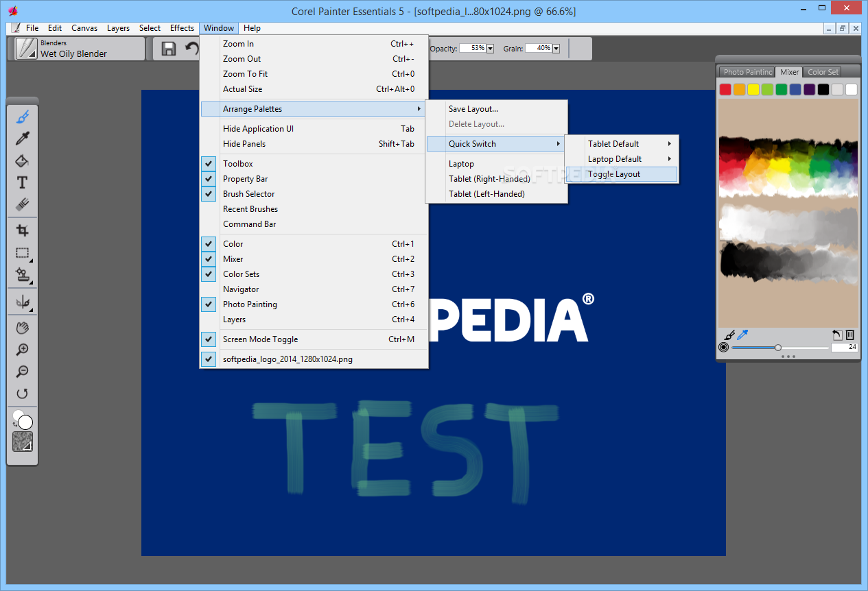Image resolution: width=868 pixels, height=591 pixels.
Task: Select the Laptop layout option
Action: tap(496, 164)
